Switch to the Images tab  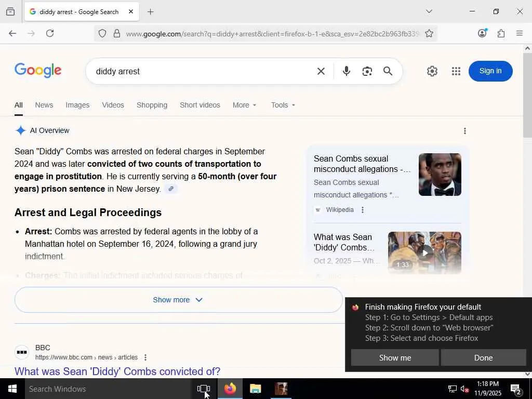pyautogui.click(x=77, y=105)
